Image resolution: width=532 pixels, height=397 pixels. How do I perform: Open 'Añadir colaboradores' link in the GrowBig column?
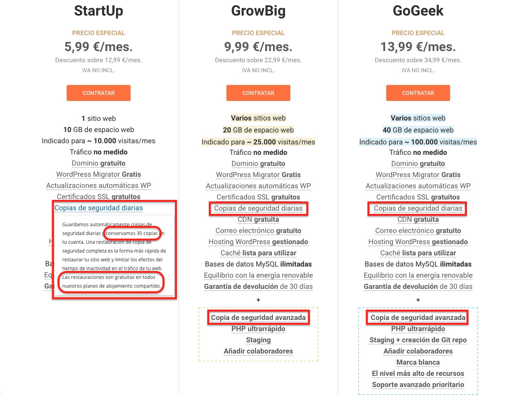pyautogui.click(x=258, y=351)
